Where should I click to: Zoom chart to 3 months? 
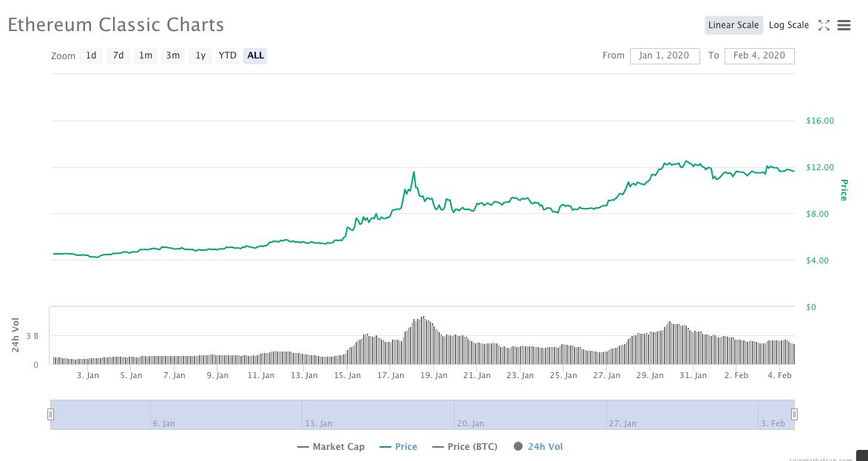tap(172, 55)
